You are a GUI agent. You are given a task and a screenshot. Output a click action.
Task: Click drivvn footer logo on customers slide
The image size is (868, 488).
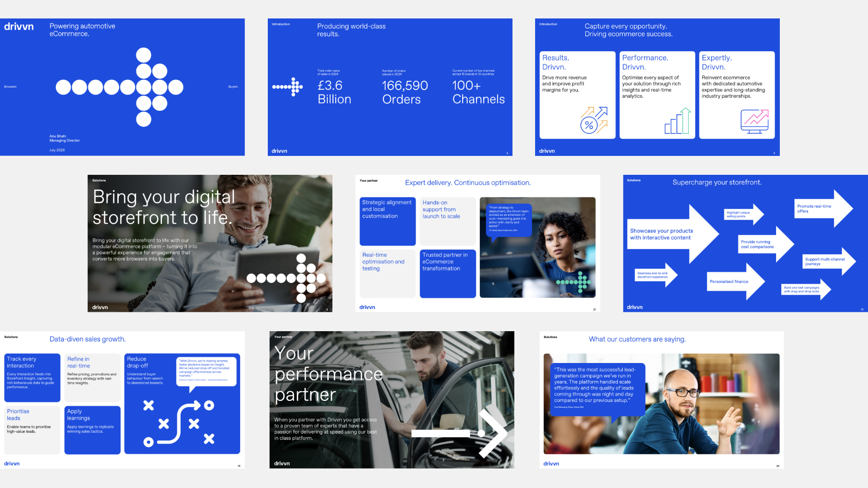[x=551, y=464]
